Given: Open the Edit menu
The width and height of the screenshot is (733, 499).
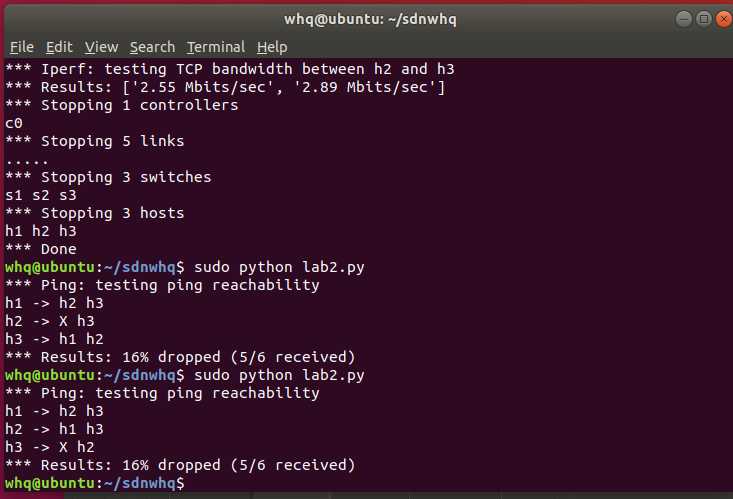Looking at the screenshot, I should [x=59, y=47].
